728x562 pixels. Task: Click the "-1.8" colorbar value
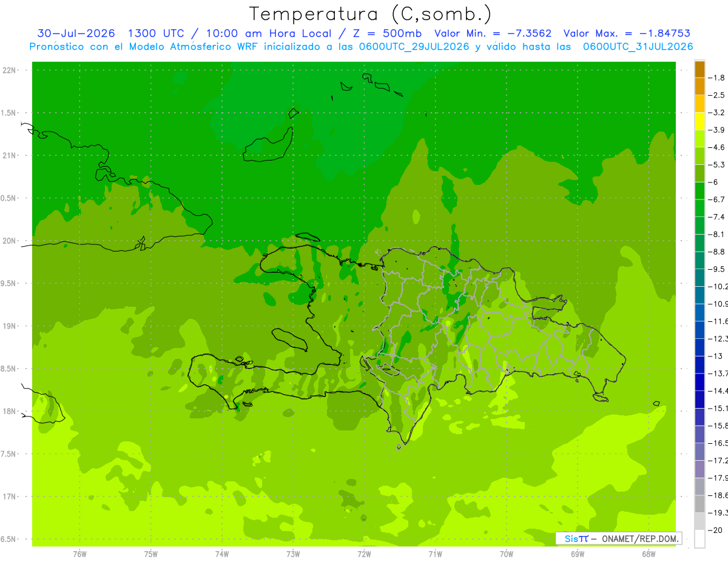point(716,78)
